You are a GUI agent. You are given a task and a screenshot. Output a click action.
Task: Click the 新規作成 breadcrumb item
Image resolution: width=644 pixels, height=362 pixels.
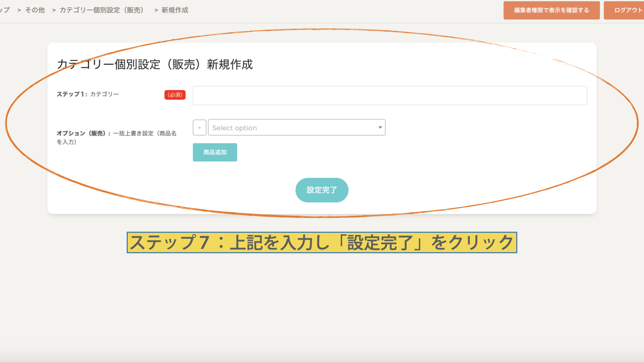[x=175, y=10]
